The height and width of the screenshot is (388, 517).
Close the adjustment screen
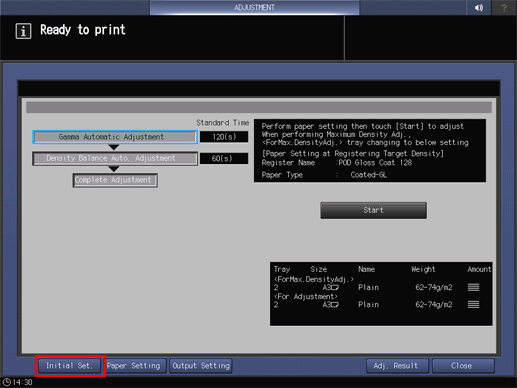tap(463, 366)
